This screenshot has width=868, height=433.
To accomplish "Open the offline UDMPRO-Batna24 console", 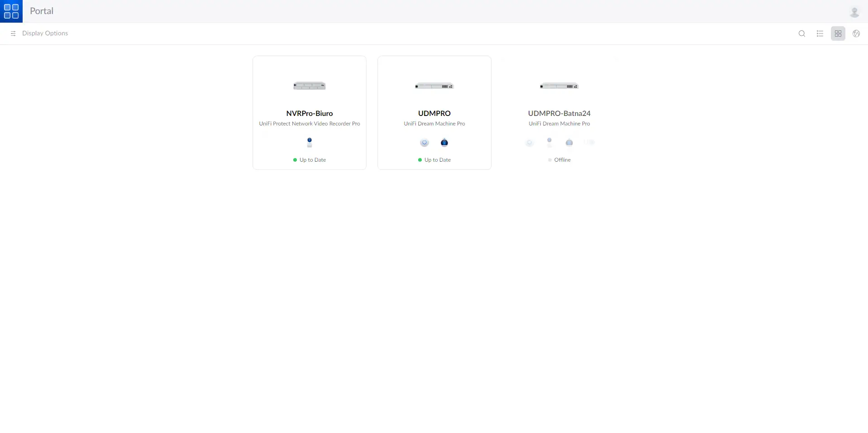I will point(559,112).
